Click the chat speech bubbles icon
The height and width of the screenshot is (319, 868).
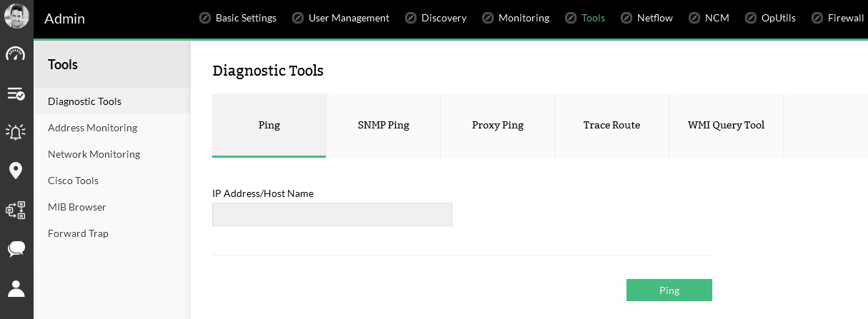tap(16, 249)
